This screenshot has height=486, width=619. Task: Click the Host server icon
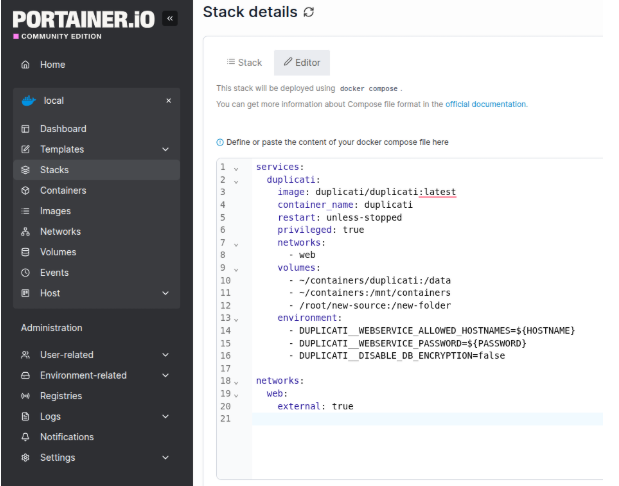[x=25, y=293]
